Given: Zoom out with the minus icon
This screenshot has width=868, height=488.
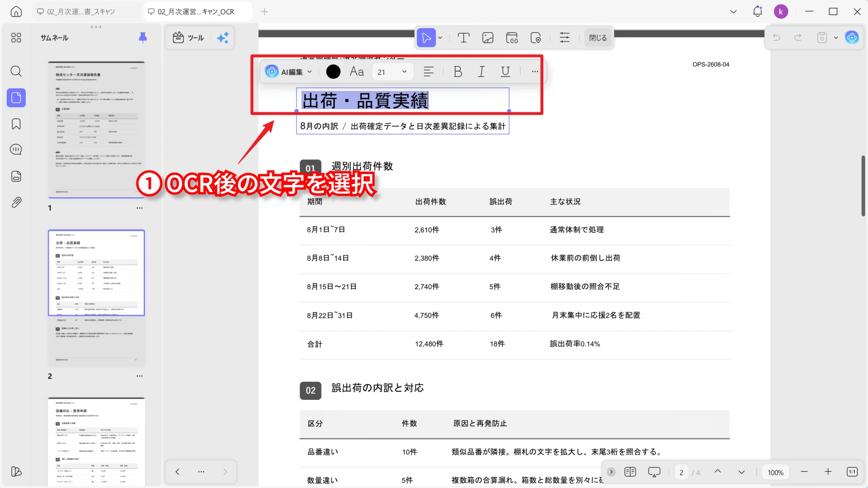Looking at the screenshot, I should point(804,472).
